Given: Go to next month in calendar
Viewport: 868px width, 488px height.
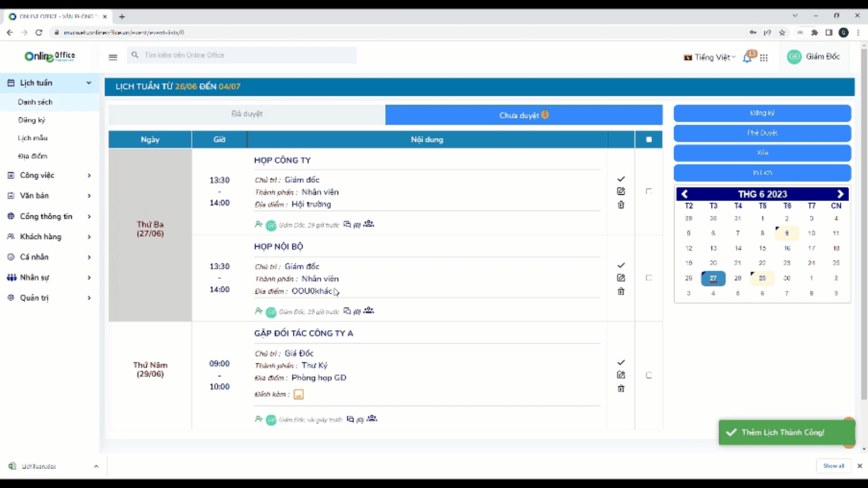Looking at the screenshot, I should point(840,194).
